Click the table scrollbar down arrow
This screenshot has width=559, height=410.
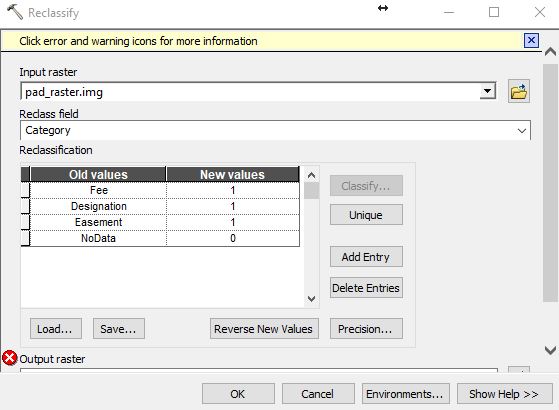[311, 298]
